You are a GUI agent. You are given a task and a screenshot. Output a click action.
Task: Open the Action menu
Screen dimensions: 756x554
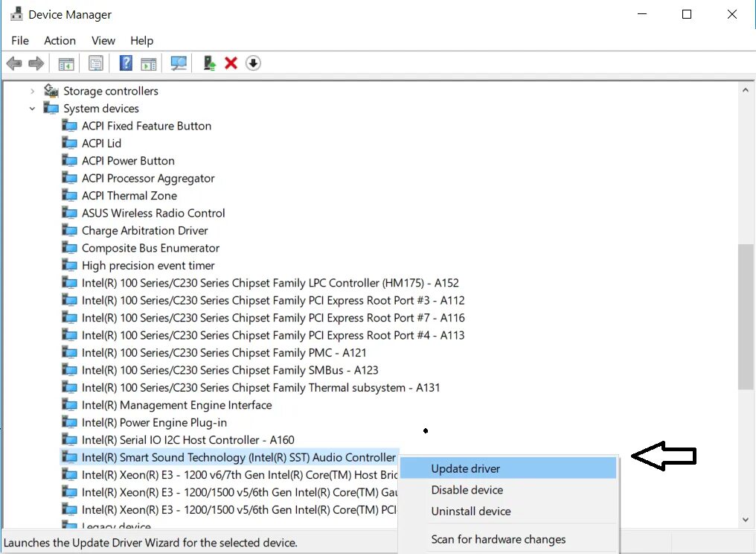click(x=60, y=40)
